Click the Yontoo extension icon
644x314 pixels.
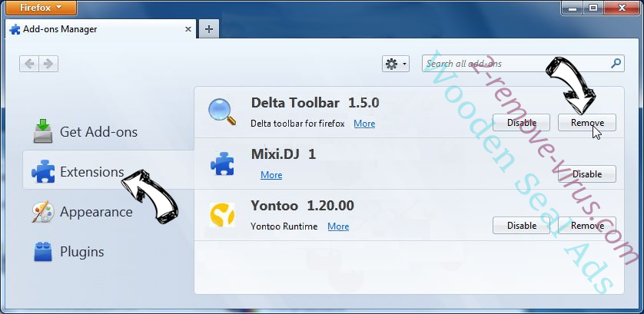point(222,215)
